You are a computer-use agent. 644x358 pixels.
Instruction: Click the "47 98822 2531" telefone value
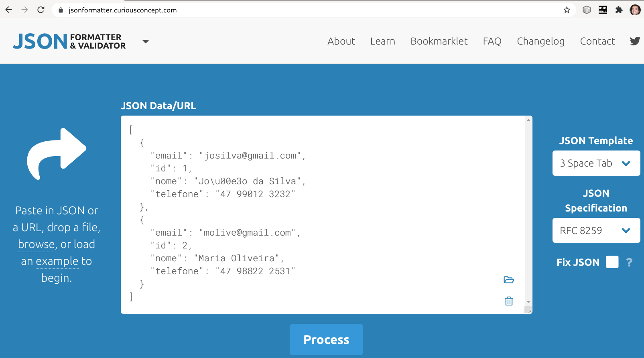click(x=255, y=271)
